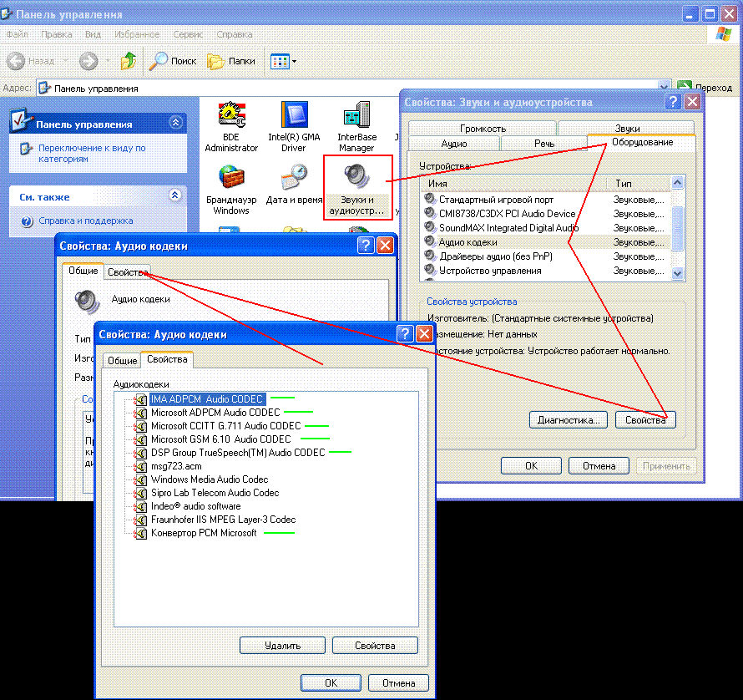Click the Forward toolbar arrow
743x700 pixels.
point(88,61)
